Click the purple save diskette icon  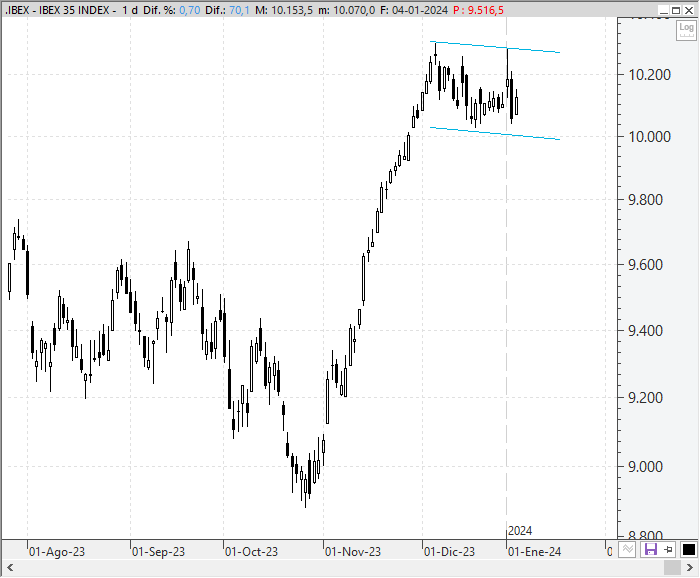(x=650, y=549)
